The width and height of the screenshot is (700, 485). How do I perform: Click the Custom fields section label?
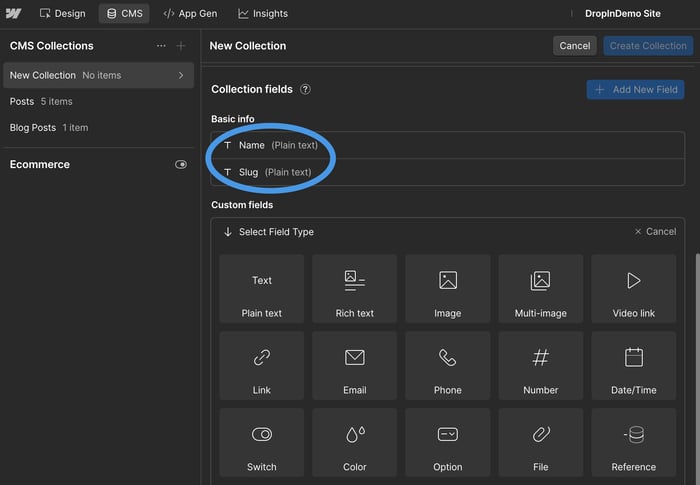[x=242, y=205]
